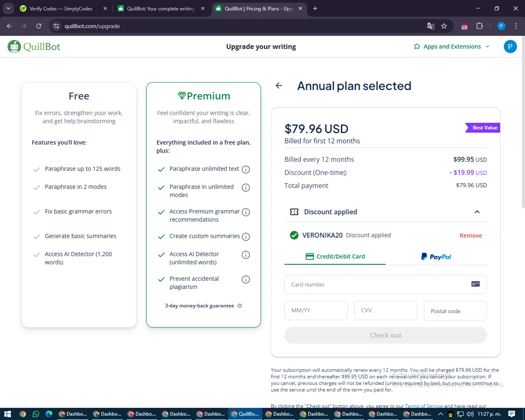Click the site information icon beside URL
525x420 pixels.
tap(56, 26)
